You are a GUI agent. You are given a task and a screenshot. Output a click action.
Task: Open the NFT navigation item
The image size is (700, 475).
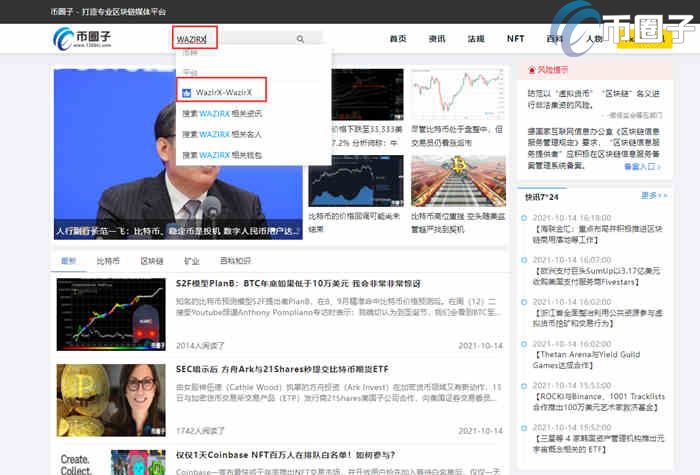[x=515, y=39]
